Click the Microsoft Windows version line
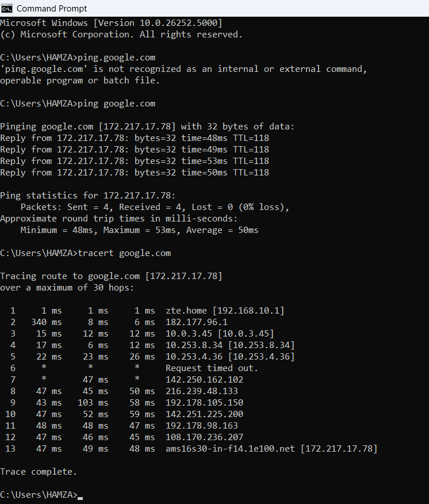Screen dimensions: 429x504 click(x=111, y=23)
